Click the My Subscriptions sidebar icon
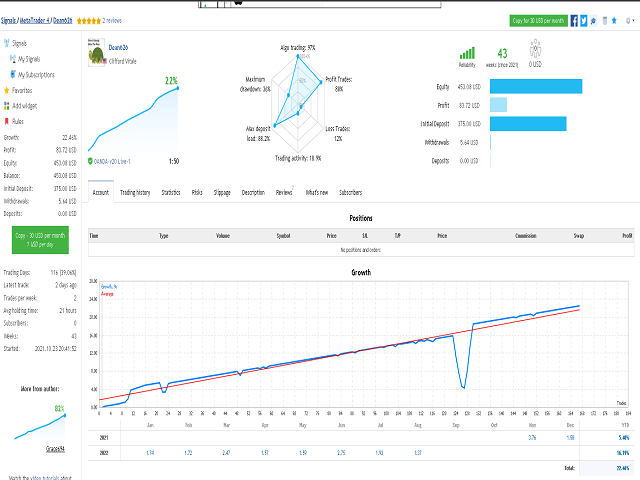The width and height of the screenshot is (640, 480). point(13,74)
